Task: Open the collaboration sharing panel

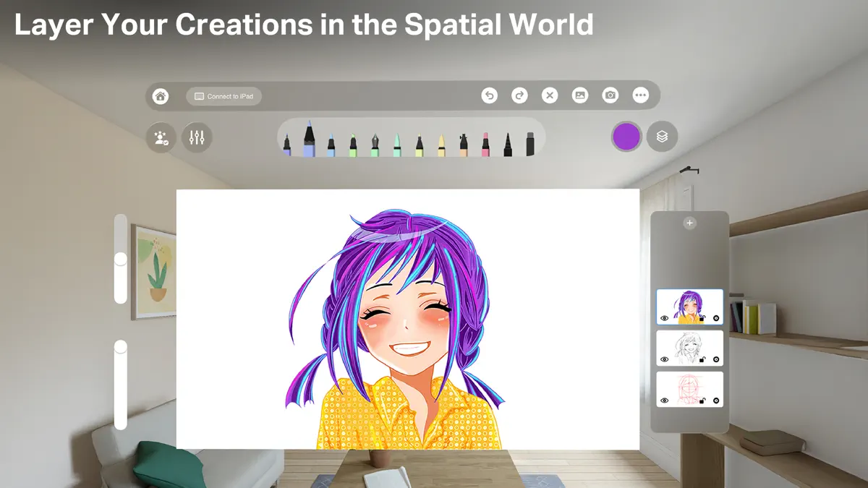Action: (160, 139)
